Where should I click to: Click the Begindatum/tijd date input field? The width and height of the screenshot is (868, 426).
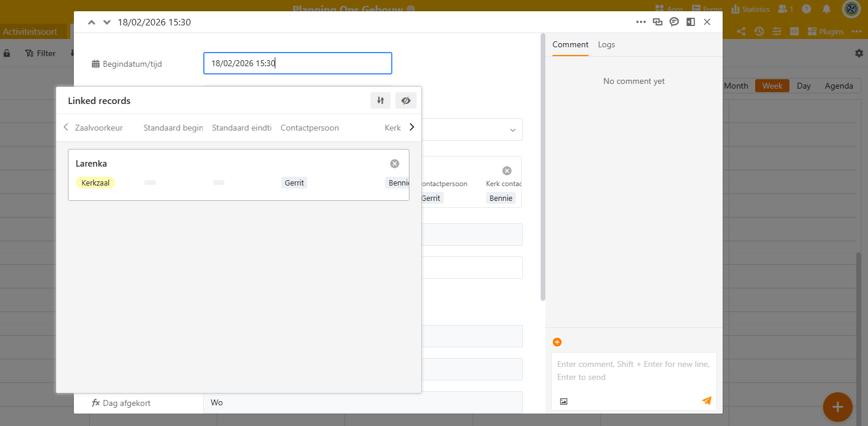pos(297,63)
